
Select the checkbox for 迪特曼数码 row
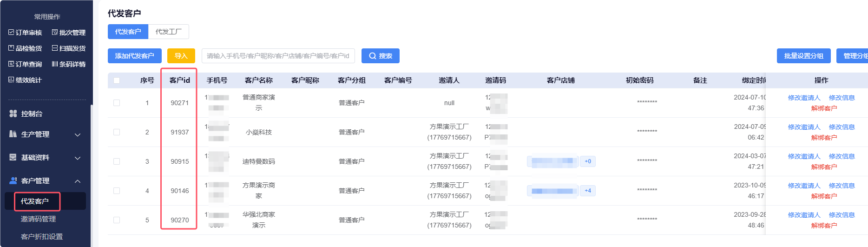(117, 161)
